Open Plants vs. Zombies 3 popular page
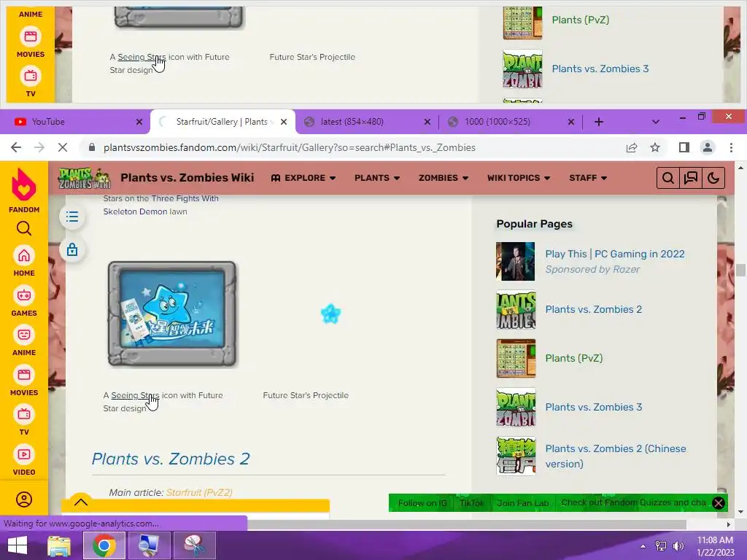 594,407
